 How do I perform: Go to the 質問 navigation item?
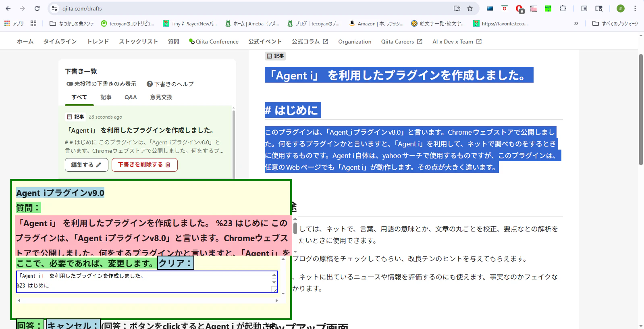(174, 42)
